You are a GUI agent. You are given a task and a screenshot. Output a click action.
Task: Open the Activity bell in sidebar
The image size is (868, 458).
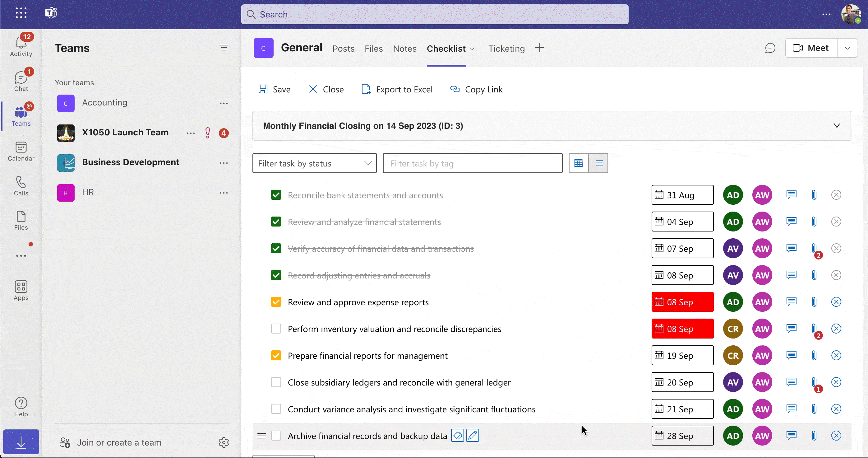[21, 45]
